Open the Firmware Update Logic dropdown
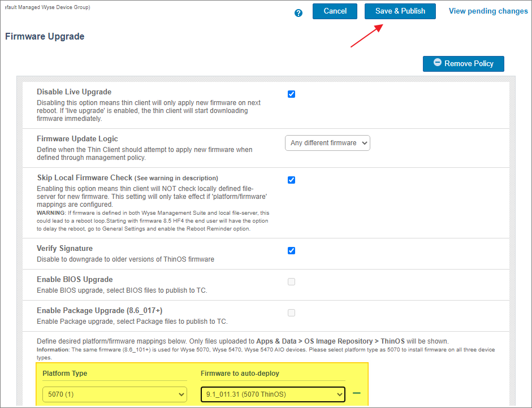Image resolution: width=532 pixels, height=408 pixels. 327,143
